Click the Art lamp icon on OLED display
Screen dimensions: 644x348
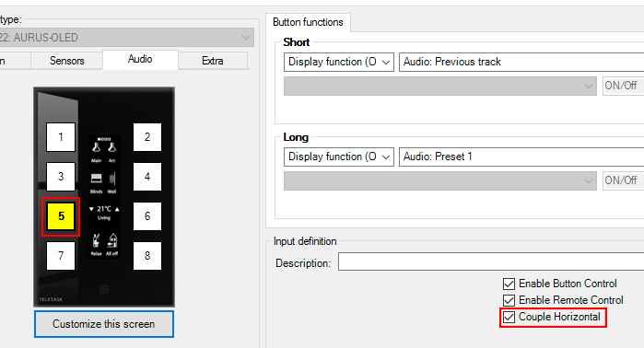[x=112, y=147]
